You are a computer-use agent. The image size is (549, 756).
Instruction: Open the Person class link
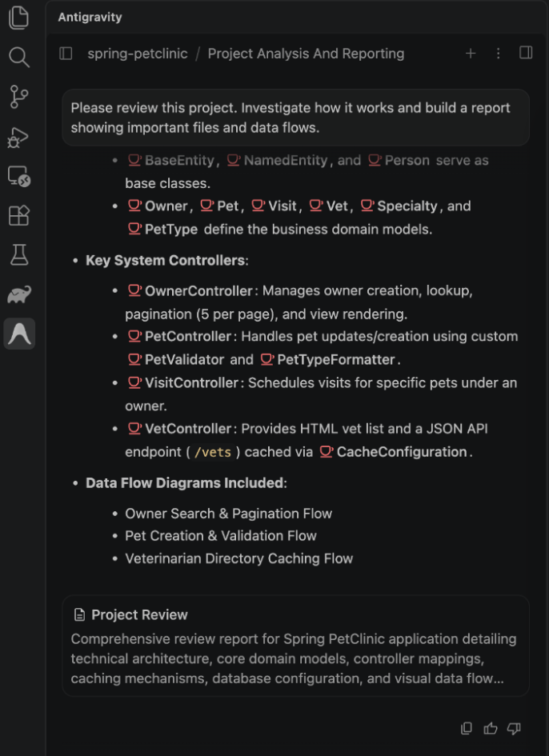[x=399, y=160]
